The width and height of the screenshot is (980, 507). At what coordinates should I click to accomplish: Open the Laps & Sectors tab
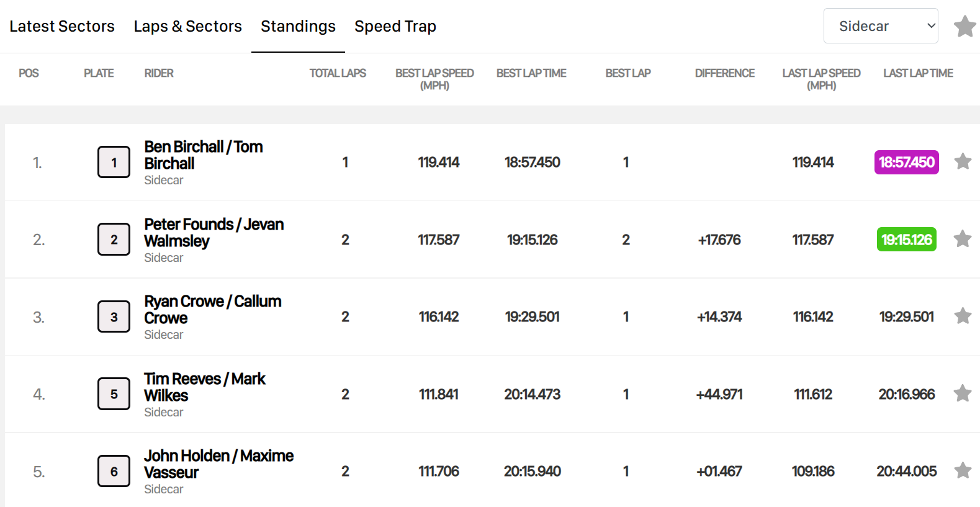(x=187, y=26)
